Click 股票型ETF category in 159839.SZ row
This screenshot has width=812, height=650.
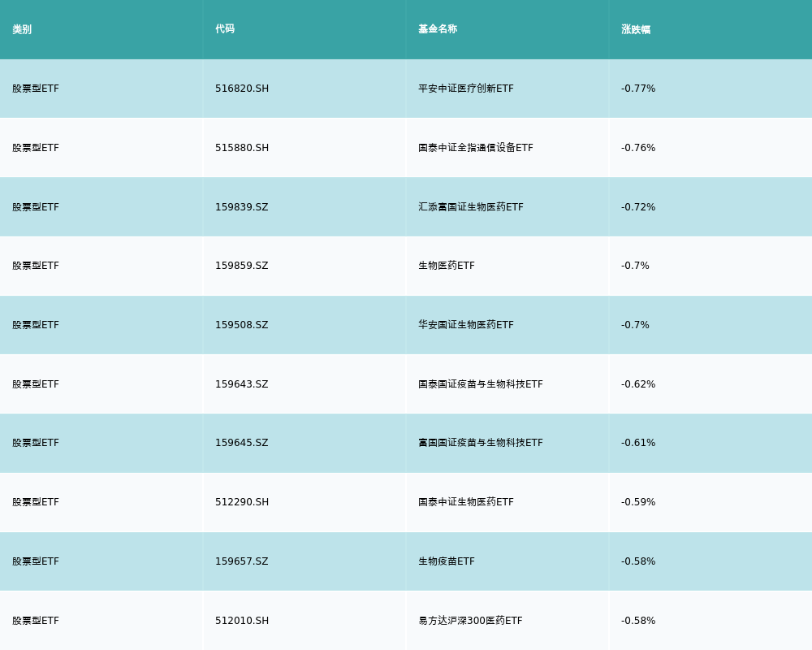pyautogui.click(x=36, y=207)
